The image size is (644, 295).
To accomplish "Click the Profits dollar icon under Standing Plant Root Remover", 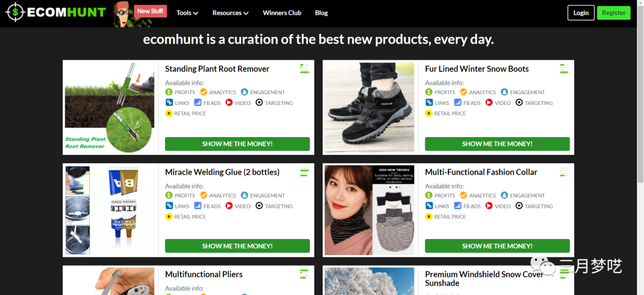I will click(169, 92).
